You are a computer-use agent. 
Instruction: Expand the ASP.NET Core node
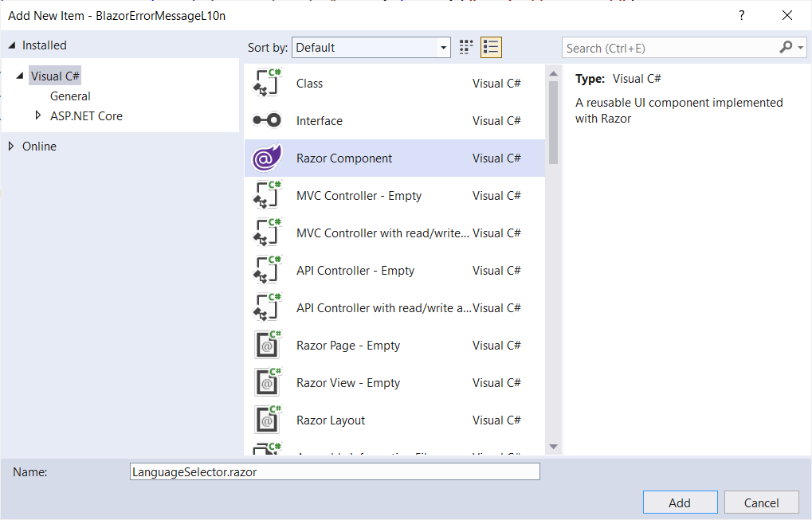point(37,115)
